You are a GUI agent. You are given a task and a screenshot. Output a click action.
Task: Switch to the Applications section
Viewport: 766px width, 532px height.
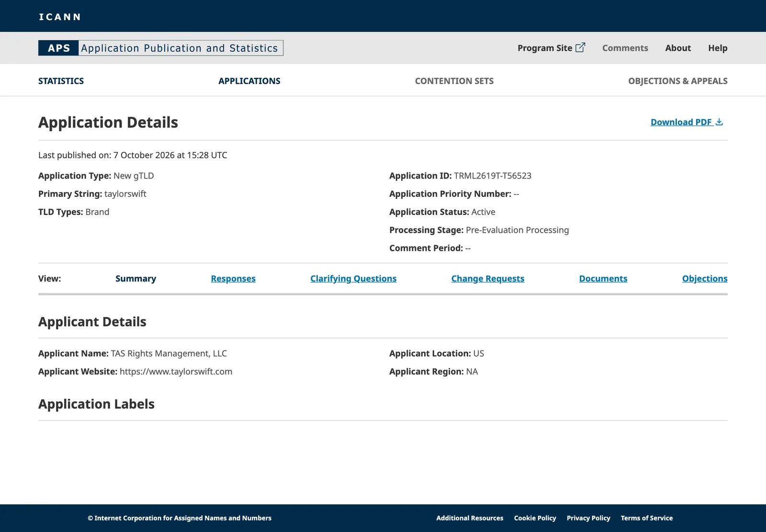coord(249,81)
